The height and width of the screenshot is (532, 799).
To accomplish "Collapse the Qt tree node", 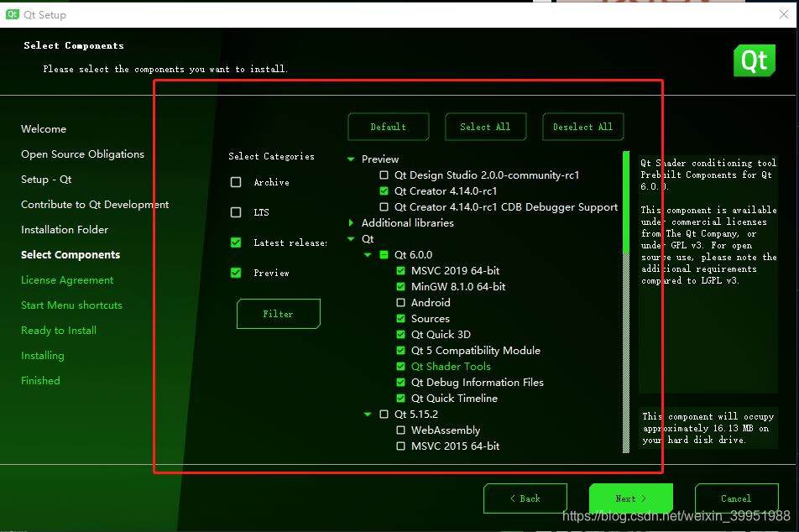I will click(351, 239).
